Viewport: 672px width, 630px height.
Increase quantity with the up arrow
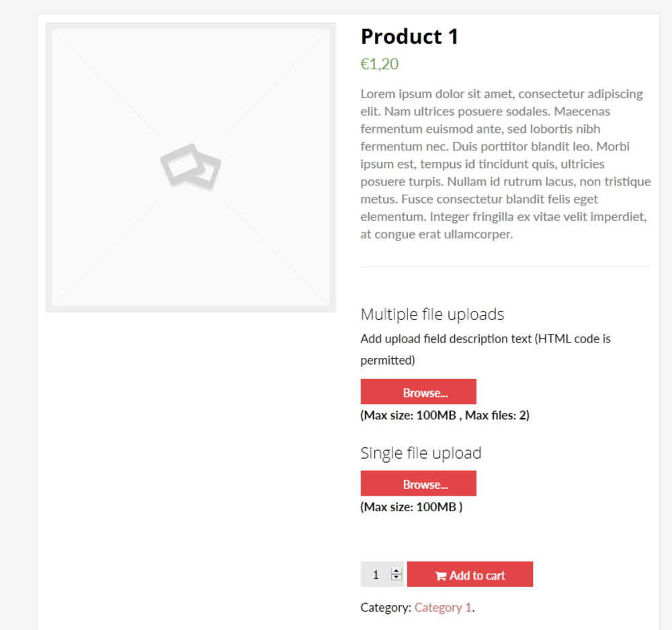coord(396,572)
